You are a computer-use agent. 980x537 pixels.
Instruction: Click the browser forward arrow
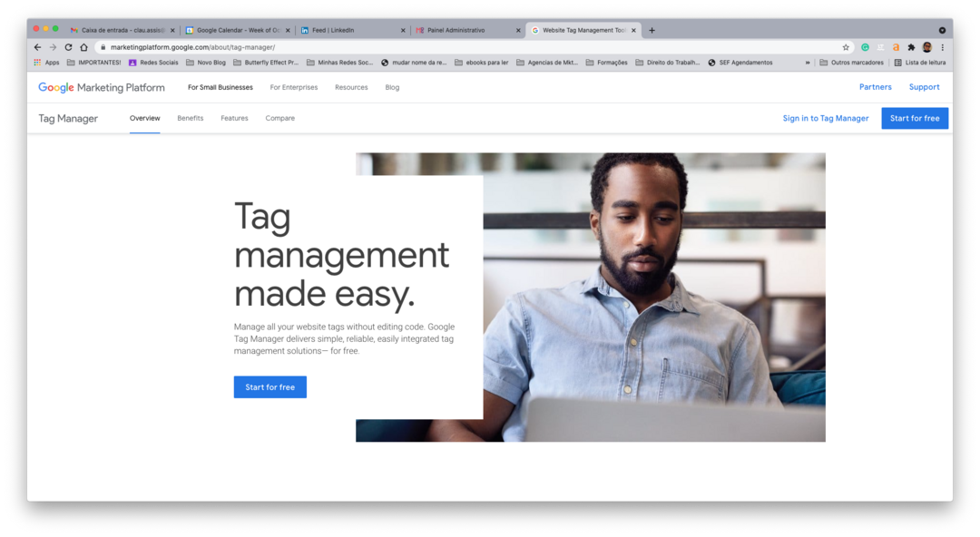tap(54, 47)
